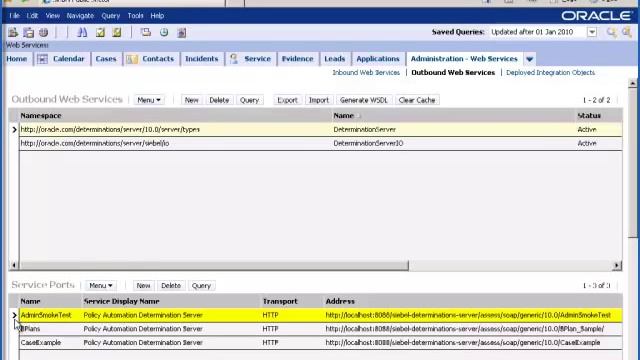
Task: Click New in Outbound Web Services
Action: (191, 100)
